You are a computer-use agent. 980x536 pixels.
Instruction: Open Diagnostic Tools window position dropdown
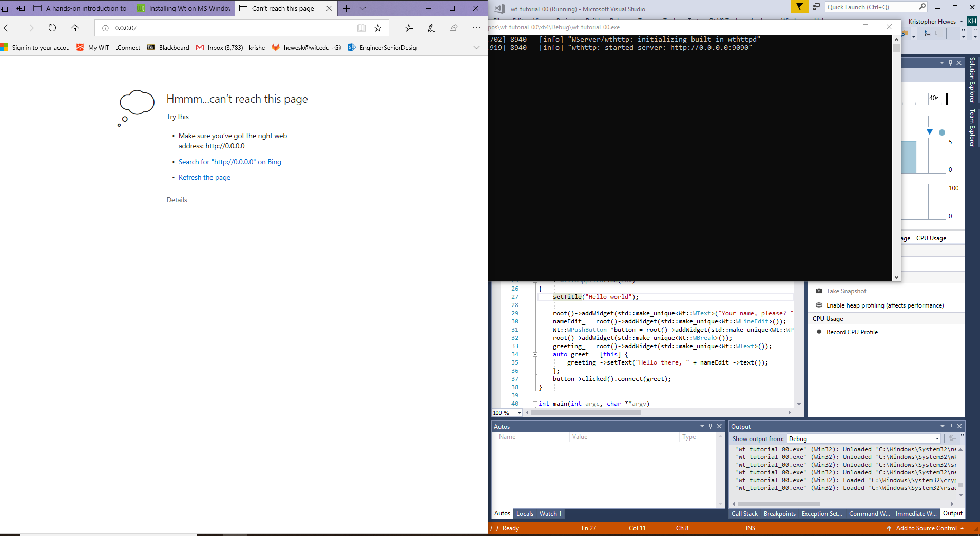tap(941, 63)
